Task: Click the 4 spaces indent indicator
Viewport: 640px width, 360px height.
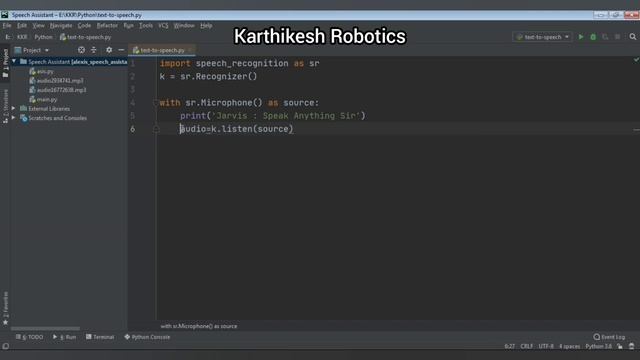Action: click(x=569, y=346)
